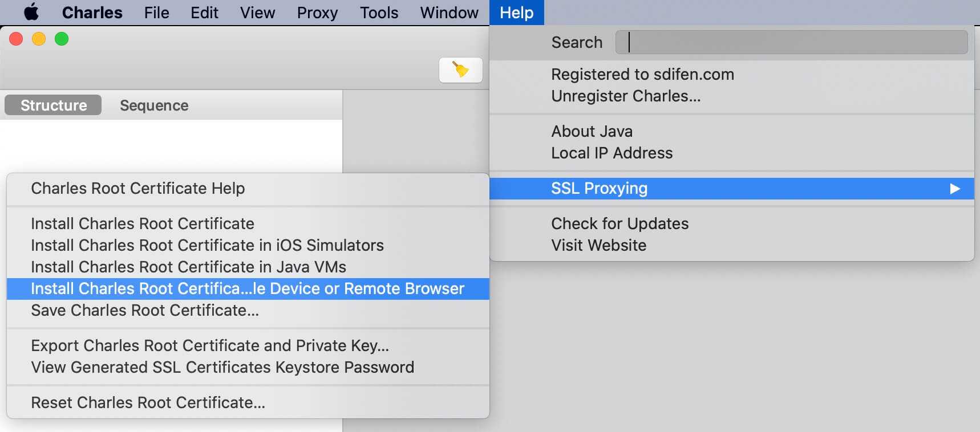Choose Install Charles Root Certificate

(x=143, y=223)
